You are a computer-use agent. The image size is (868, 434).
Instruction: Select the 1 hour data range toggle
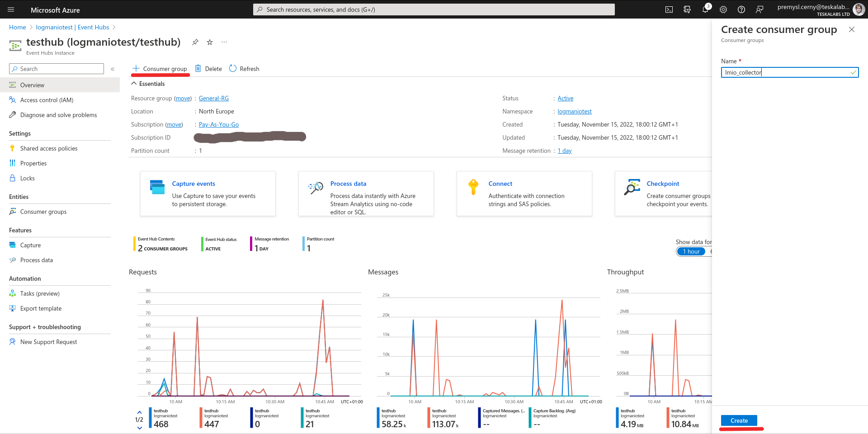691,251
